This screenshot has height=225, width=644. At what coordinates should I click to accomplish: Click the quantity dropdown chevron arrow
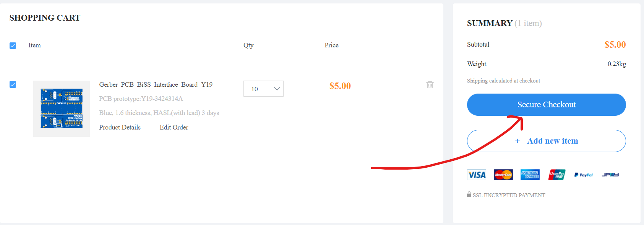[277, 89]
